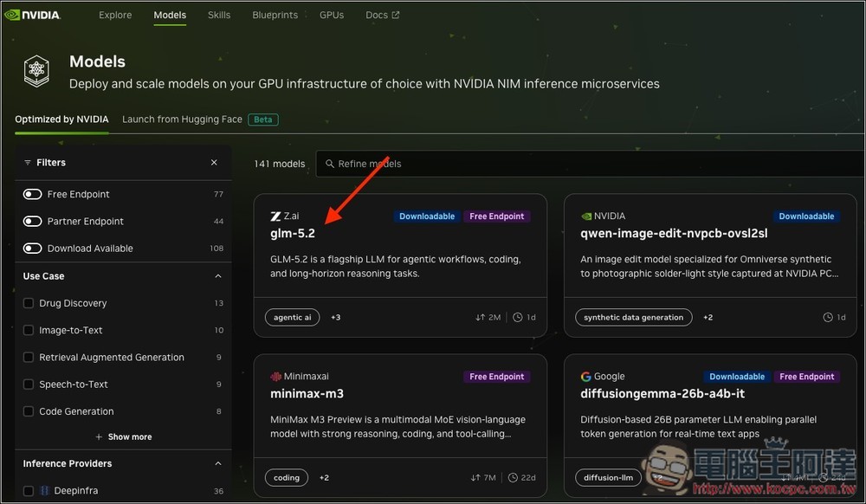Collapse the Inference Providers section chevron
The height and width of the screenshot is (504, 866).
[x=217, y=463]
